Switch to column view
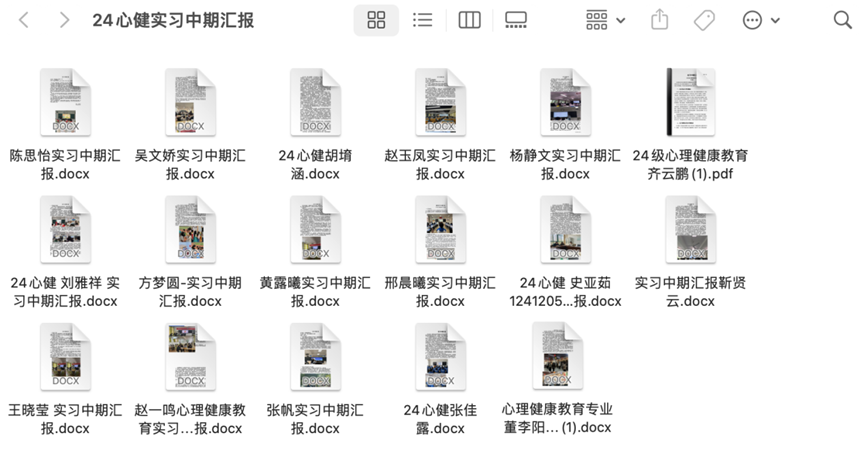This screenshot has height=474, width=864. point(469,20)
